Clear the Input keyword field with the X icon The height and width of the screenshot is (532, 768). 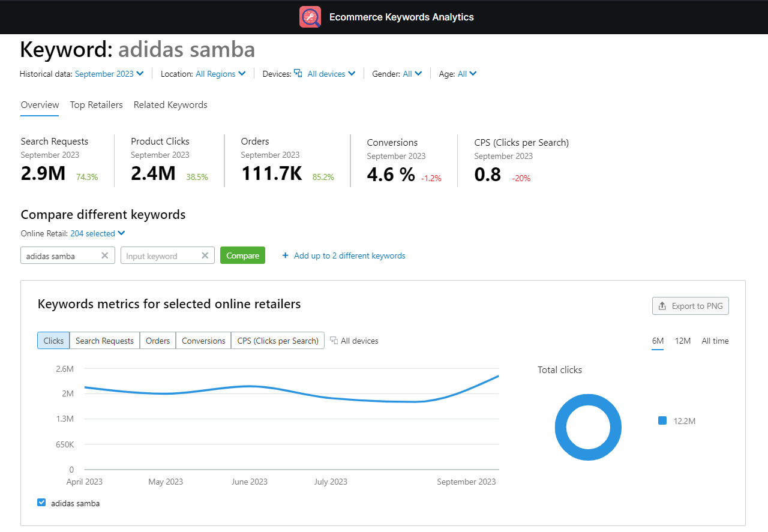(x=206, y=255)
